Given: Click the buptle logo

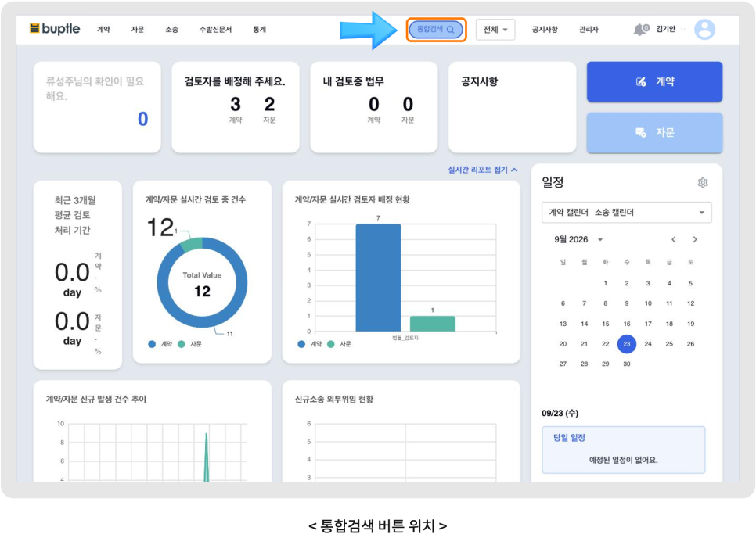Looking at the screenshot, I should [55, 29].
